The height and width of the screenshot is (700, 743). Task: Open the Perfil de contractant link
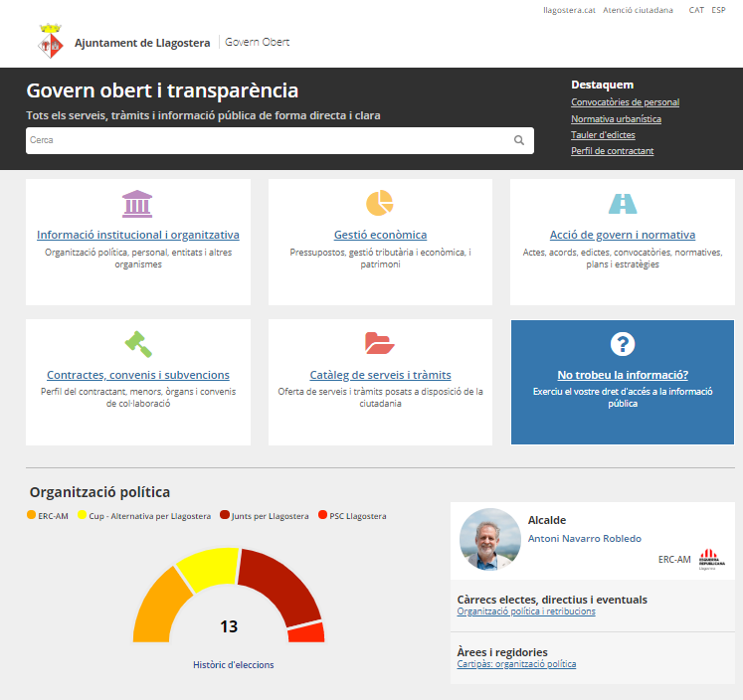[x=612, y=151]
